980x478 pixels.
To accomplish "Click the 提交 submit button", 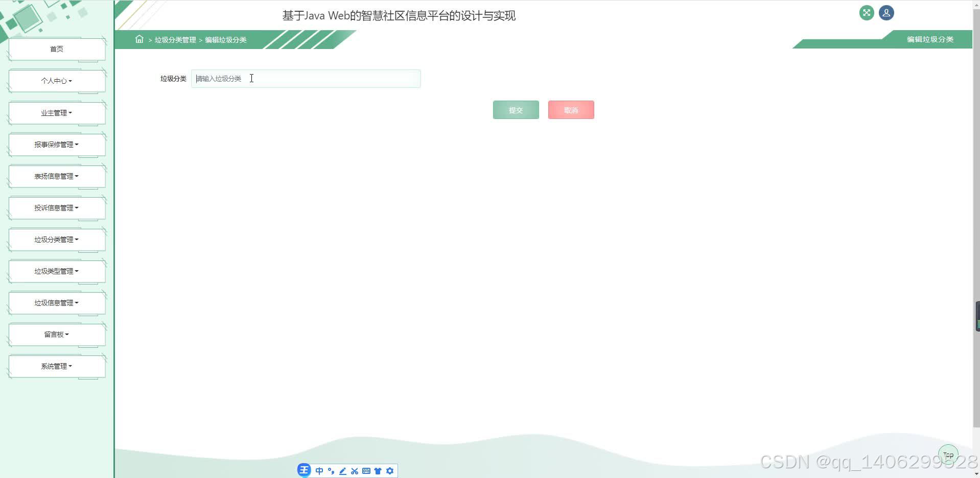I will [515, 109].
